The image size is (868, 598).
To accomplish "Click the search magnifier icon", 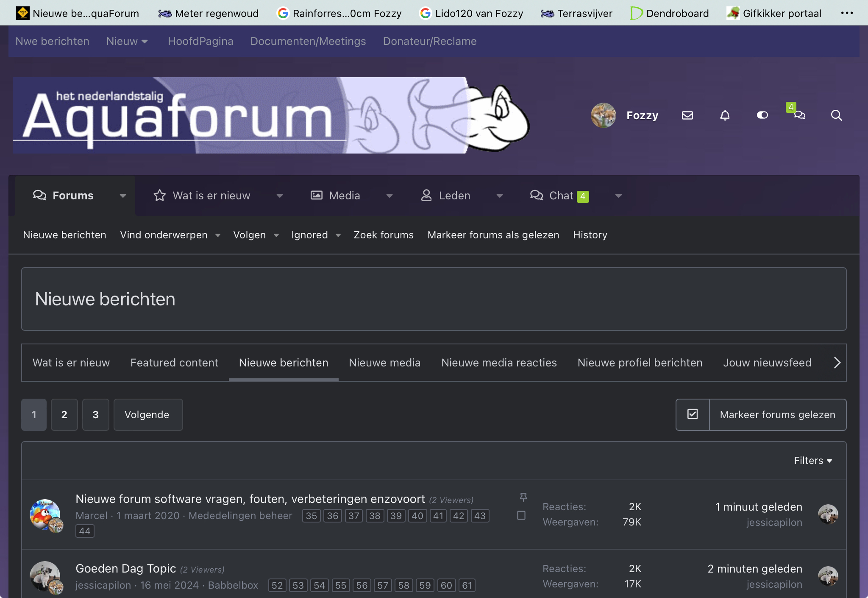I will 836,115.
